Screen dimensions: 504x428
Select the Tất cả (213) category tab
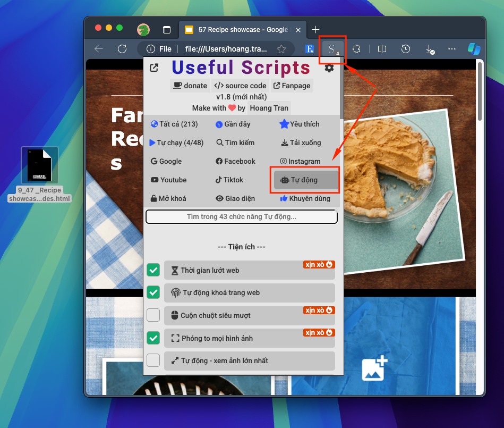click(x=174, y=124)
